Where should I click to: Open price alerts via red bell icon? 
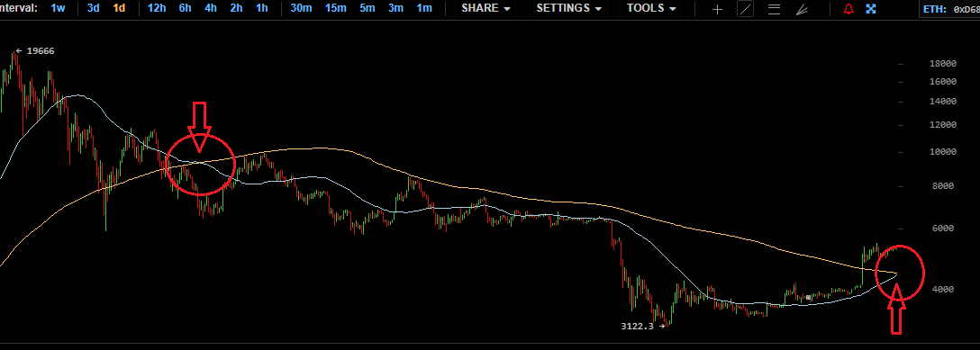point(848,9)
